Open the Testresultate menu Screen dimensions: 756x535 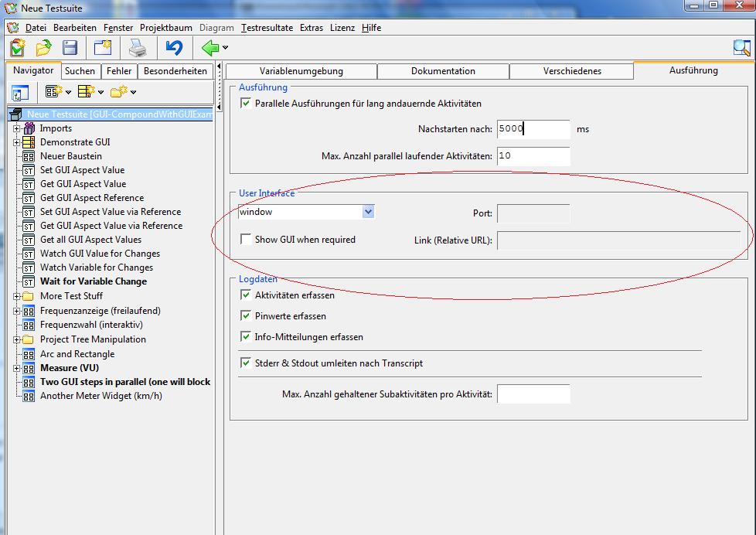tap(267, 28)
